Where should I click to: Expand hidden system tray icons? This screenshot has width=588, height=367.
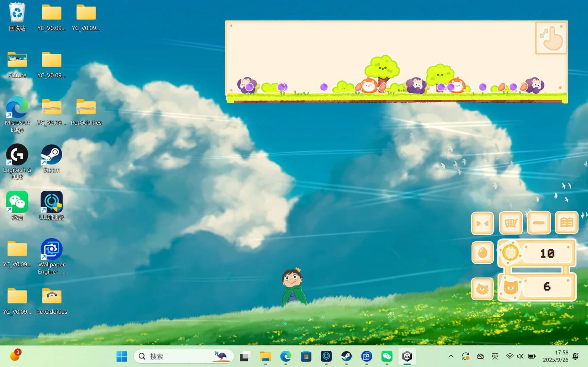(x=451, y=356)
